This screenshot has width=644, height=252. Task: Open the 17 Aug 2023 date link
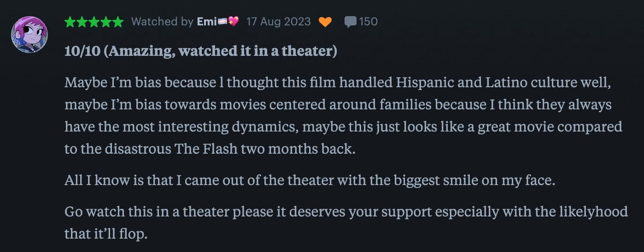pos(278,22)
